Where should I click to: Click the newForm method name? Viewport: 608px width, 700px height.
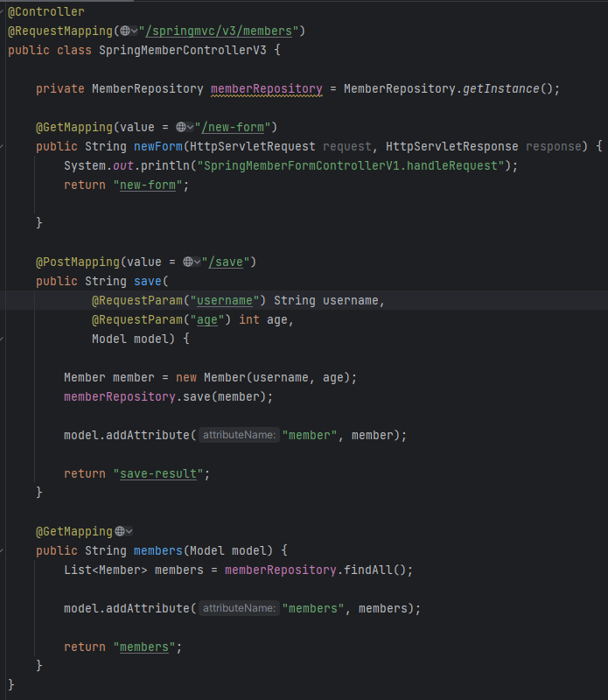(158, 146)
